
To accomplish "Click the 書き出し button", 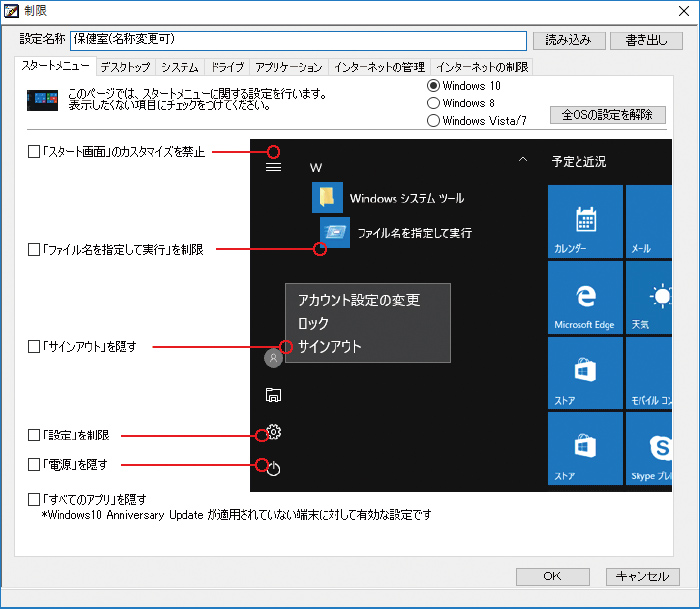I will tap(646, 40).
